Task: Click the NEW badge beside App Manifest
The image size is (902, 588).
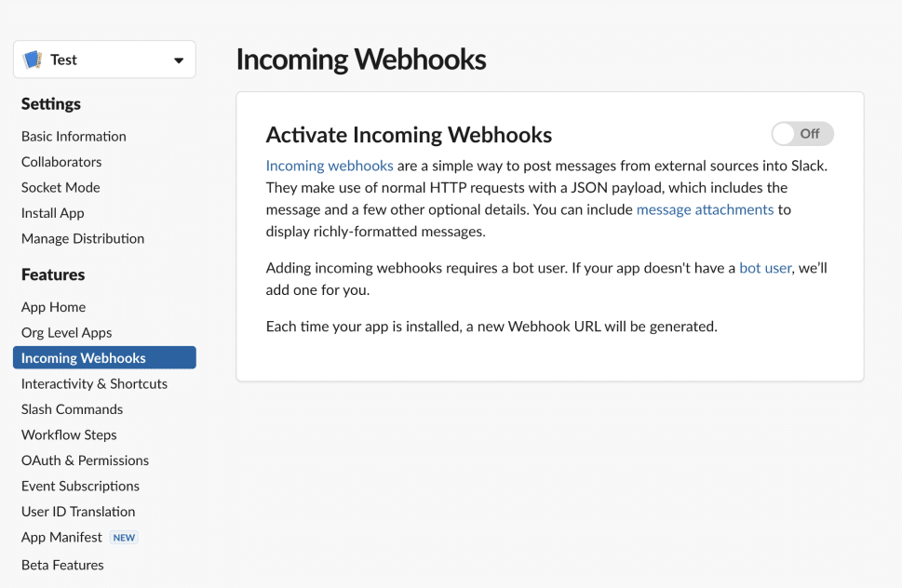Action: (124, 538)
